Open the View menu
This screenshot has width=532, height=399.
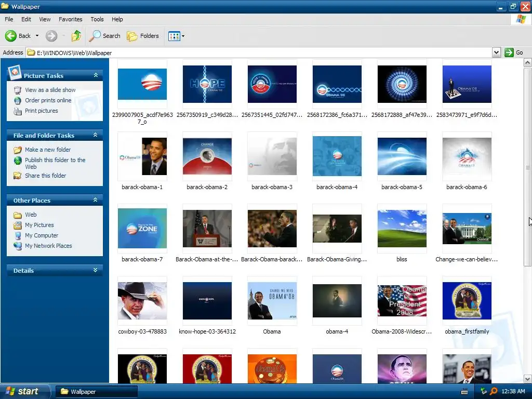45,19
